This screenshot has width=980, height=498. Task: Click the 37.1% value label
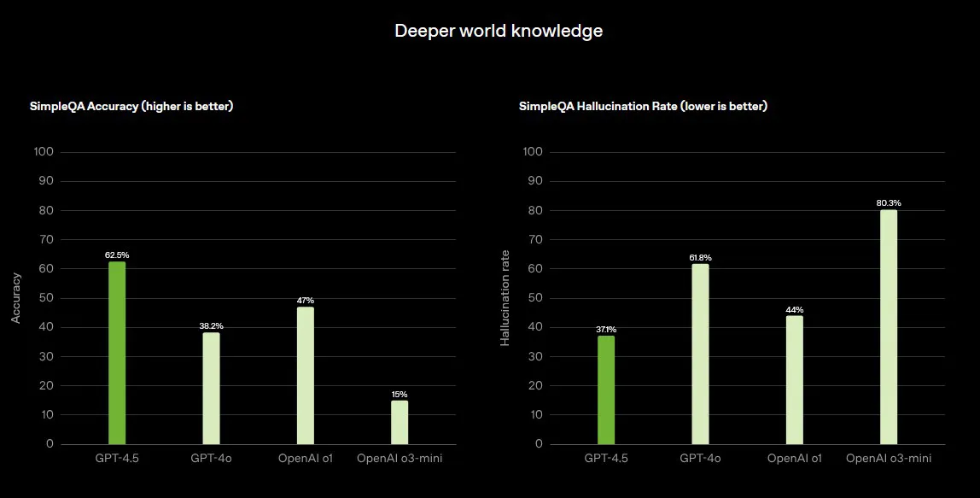click(x=606, y=330)
